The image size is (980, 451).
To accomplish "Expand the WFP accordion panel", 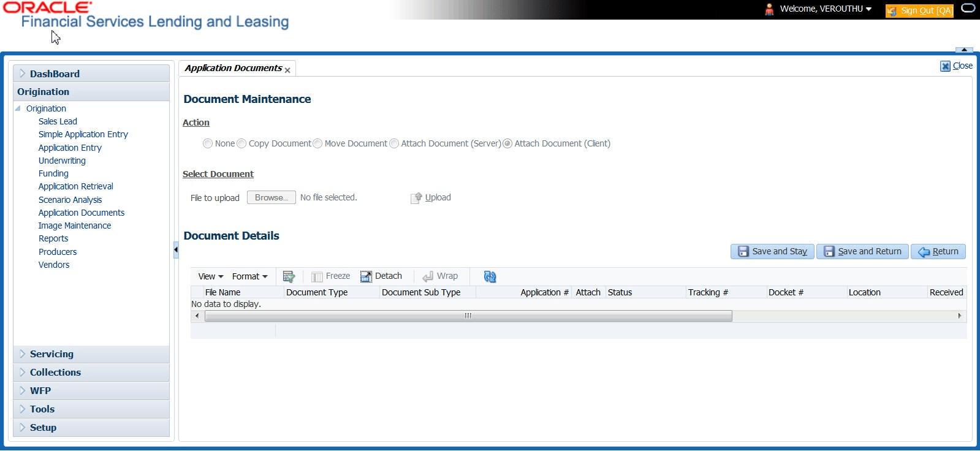I will pos(91,391).
